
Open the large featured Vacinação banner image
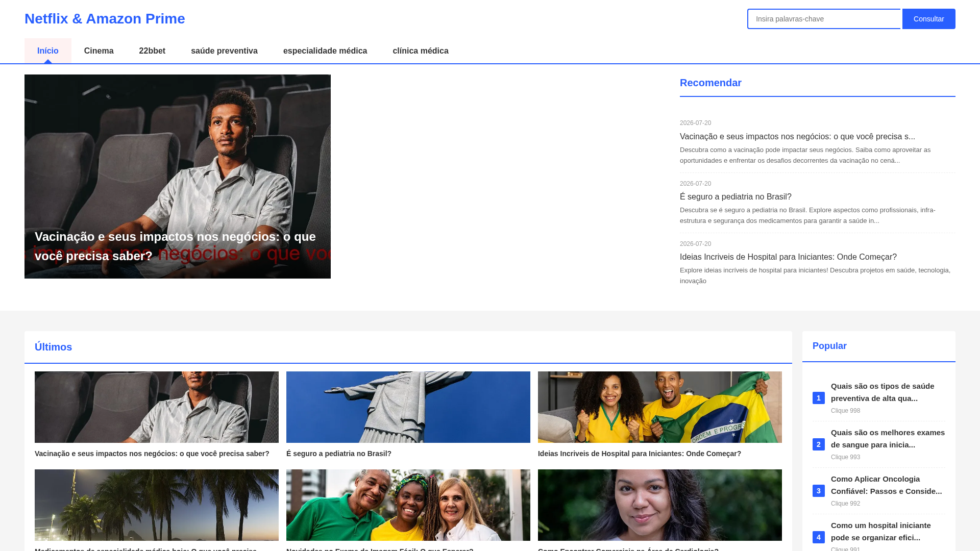click(x=178, y=177)
